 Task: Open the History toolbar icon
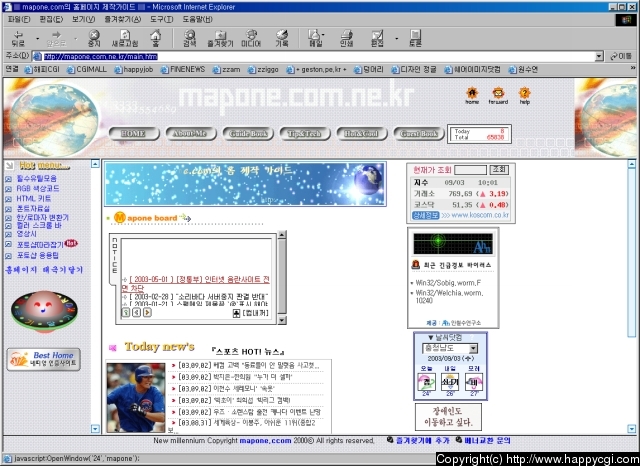coord(282,38)
